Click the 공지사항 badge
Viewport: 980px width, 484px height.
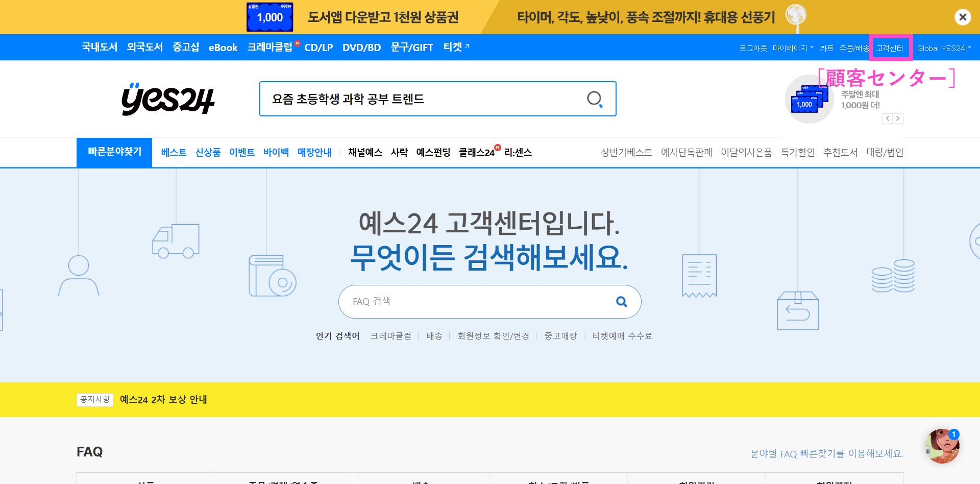95,399
